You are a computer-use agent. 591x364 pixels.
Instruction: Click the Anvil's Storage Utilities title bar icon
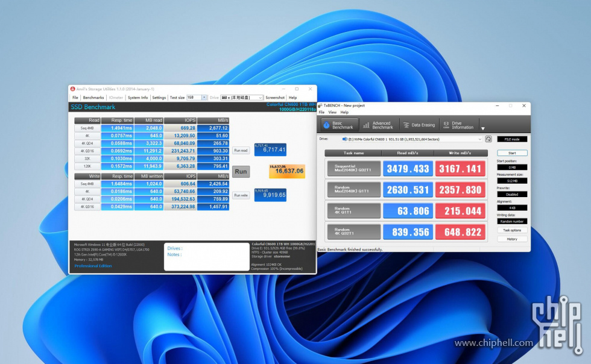pyautogui.click(x=73, y=89)
